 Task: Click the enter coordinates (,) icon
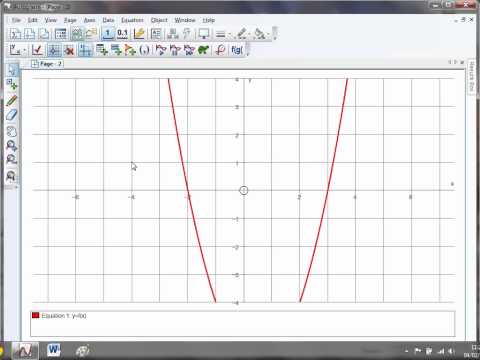coord(144,50)
